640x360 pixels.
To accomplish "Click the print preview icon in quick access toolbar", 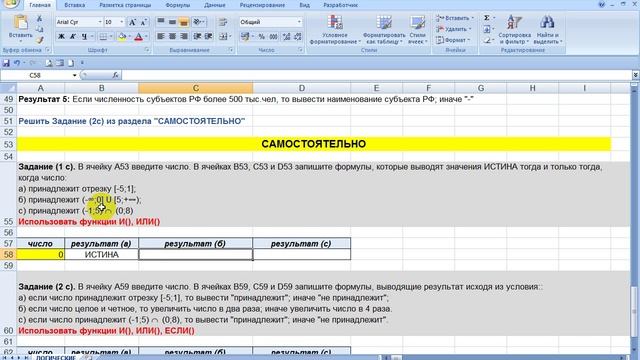I will click(49, 63).
